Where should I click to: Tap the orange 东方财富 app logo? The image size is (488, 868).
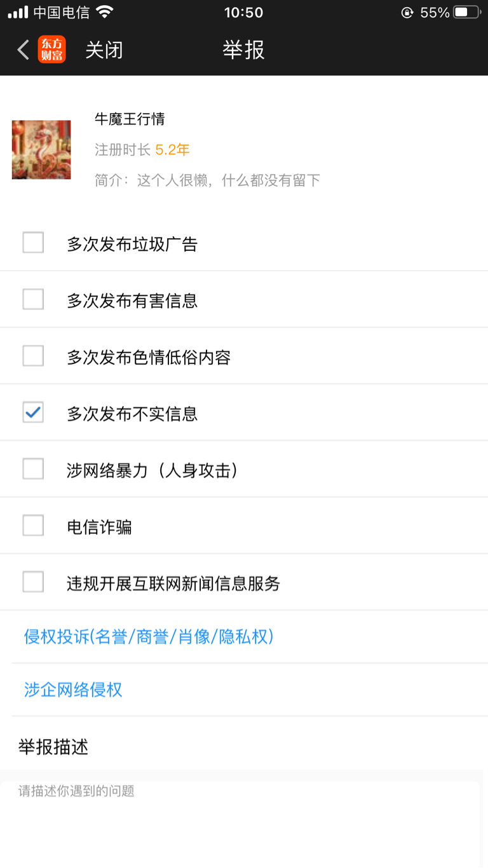[x=51, y=50]
